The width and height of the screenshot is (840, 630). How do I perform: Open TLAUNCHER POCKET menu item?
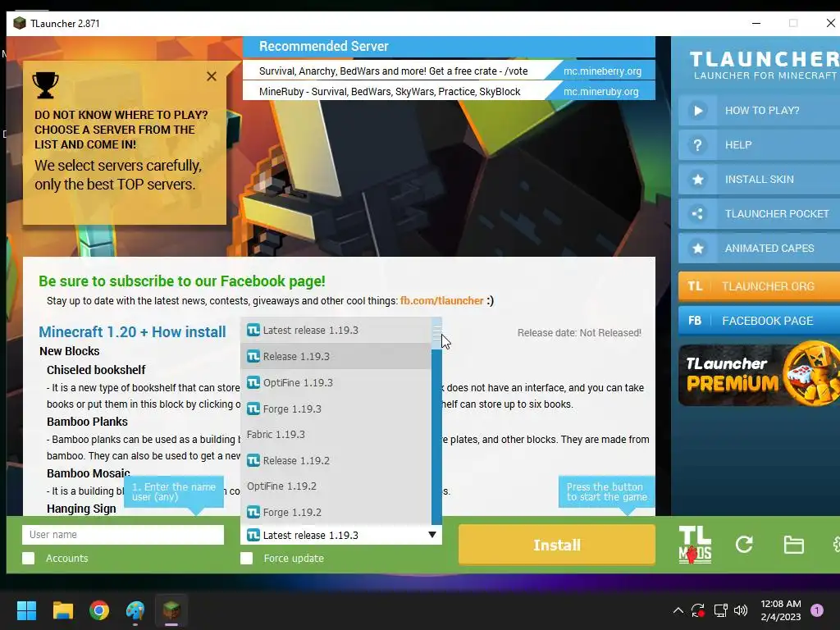coord(759,214)
